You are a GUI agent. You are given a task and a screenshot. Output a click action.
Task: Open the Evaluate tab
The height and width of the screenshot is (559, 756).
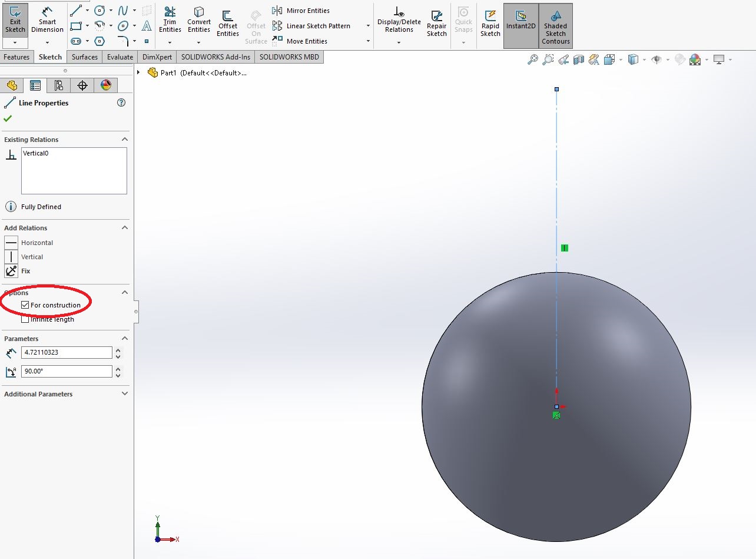coord(120,57)
